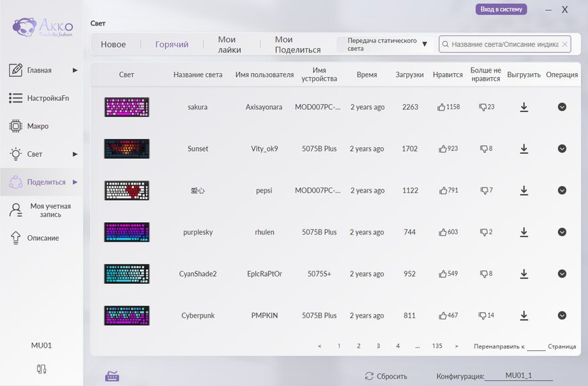Screen dimensions: 588x386
Task: Click username Axisayonara
Action: pos(264,107)
